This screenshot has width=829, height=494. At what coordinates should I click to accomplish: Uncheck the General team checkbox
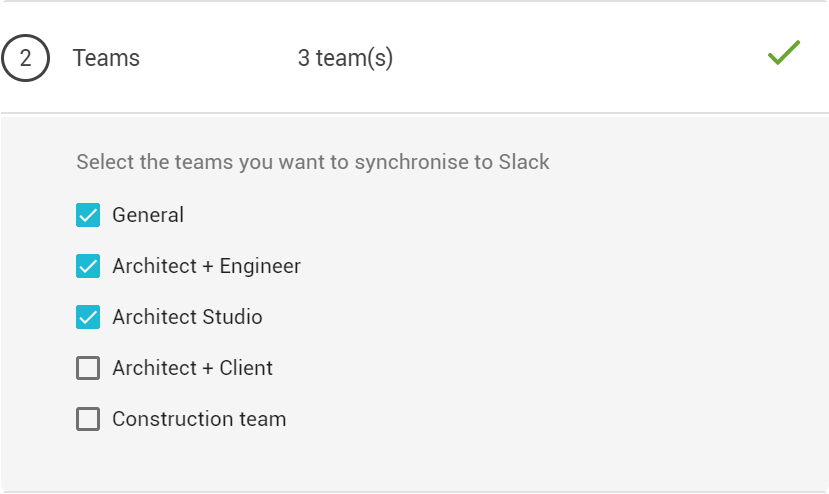[x=88, y=215]
